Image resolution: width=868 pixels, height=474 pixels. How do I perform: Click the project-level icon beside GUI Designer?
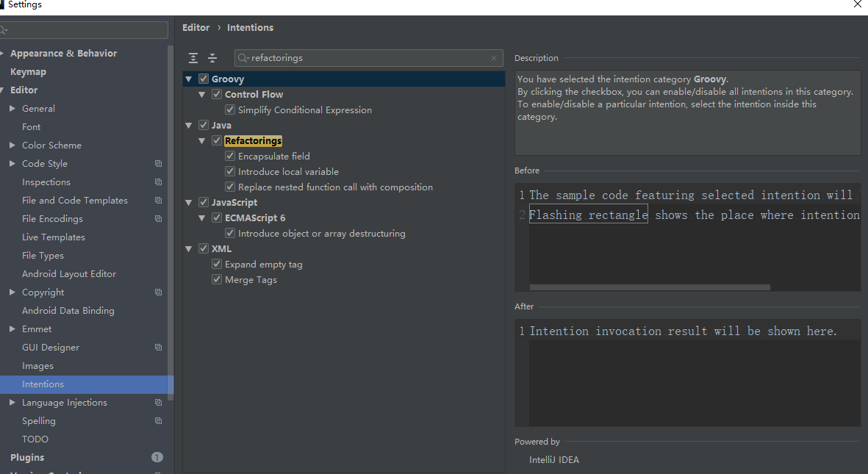tap(158, 348)
